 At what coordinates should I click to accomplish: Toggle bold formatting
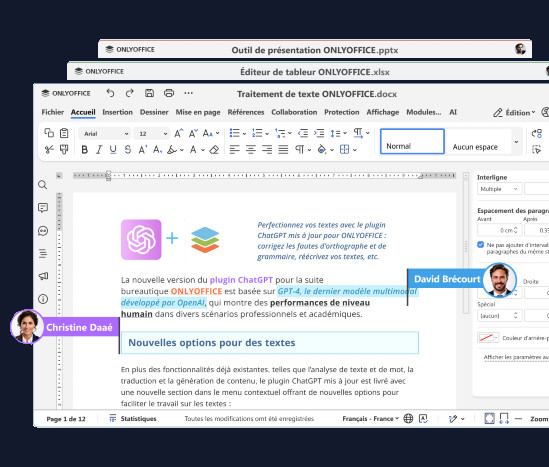tap(84, 150)
